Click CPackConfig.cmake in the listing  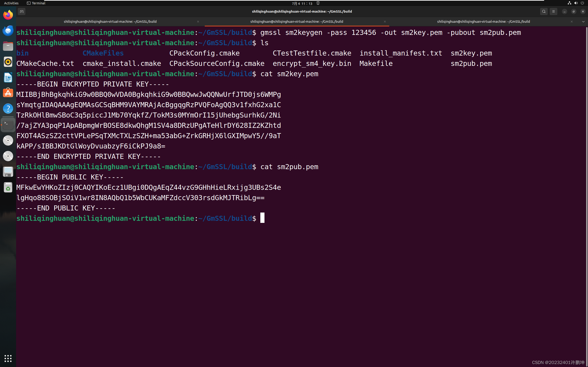205,53
